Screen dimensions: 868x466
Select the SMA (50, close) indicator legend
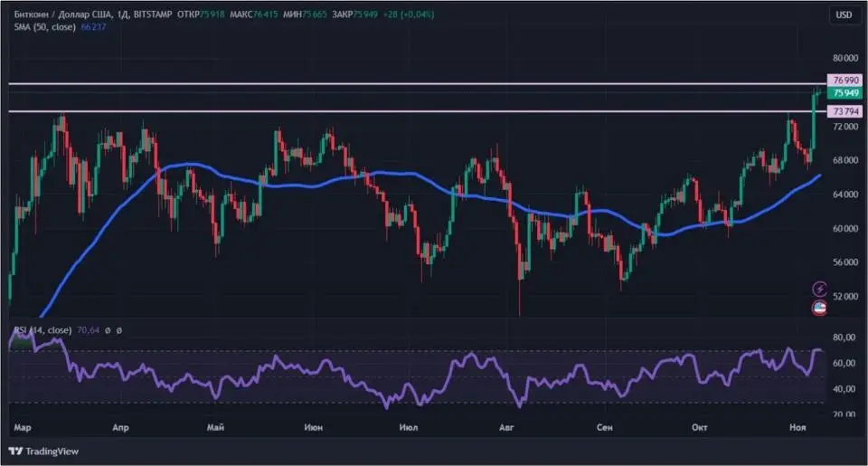(43, 27)
